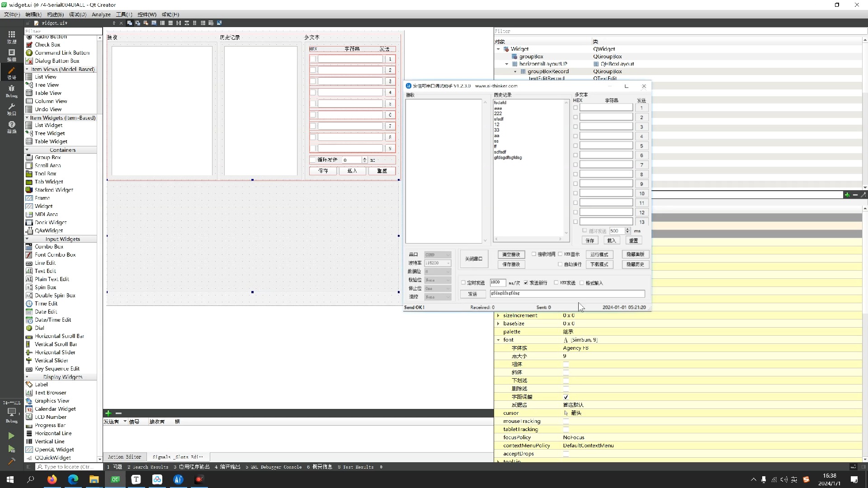868x488 pixels.
Task: Select the Edit Buddies toolbar icon
Action: tap(146, 23)
